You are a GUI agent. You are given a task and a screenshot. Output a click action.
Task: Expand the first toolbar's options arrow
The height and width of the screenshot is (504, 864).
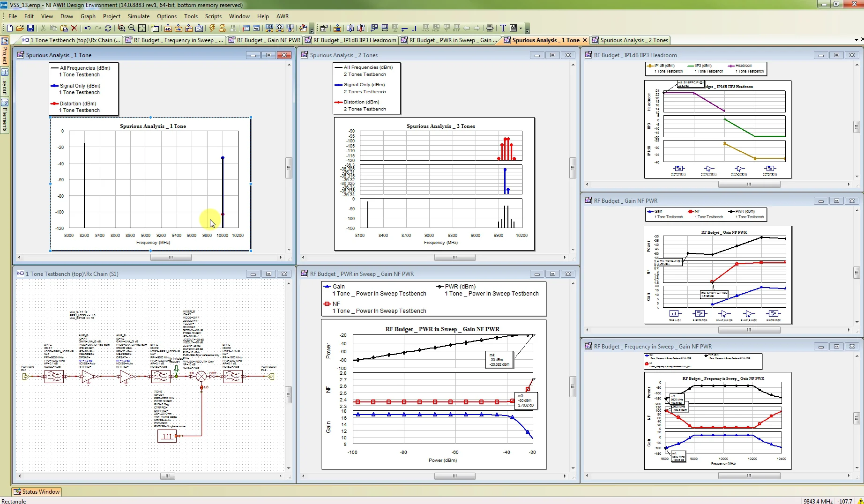click(x=312, y=30)
